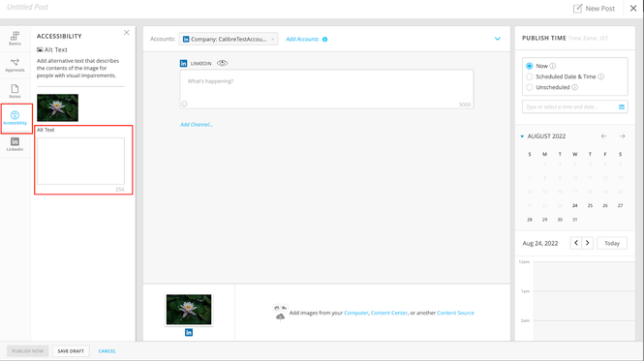The height and width of the screenshot is (361, 644).
Task: Open the LinkedIn sidebar tab
Action: [15, 144]
